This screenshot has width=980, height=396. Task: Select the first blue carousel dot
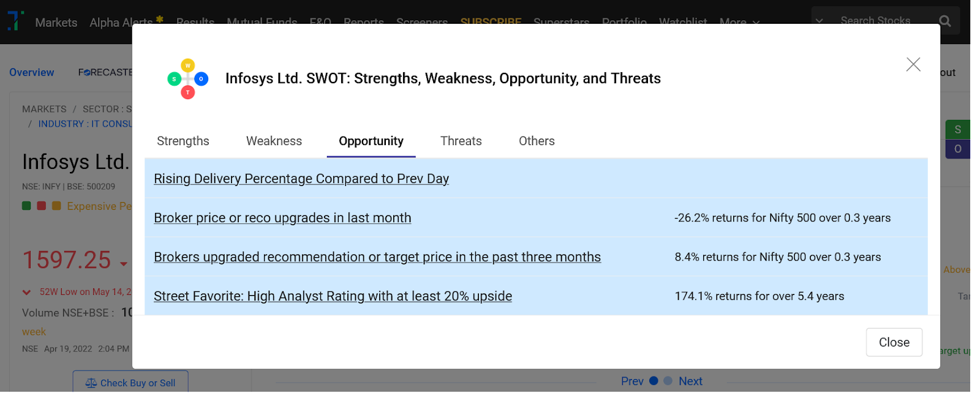[654, 381]
